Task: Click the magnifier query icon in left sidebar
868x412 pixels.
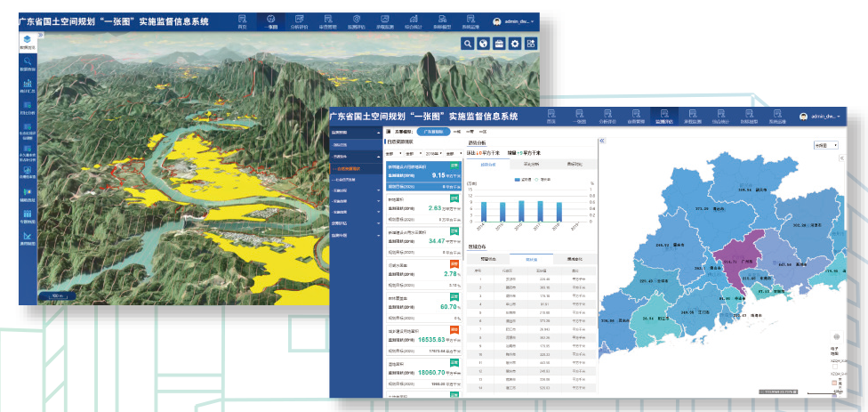Action: coord(27,64)
